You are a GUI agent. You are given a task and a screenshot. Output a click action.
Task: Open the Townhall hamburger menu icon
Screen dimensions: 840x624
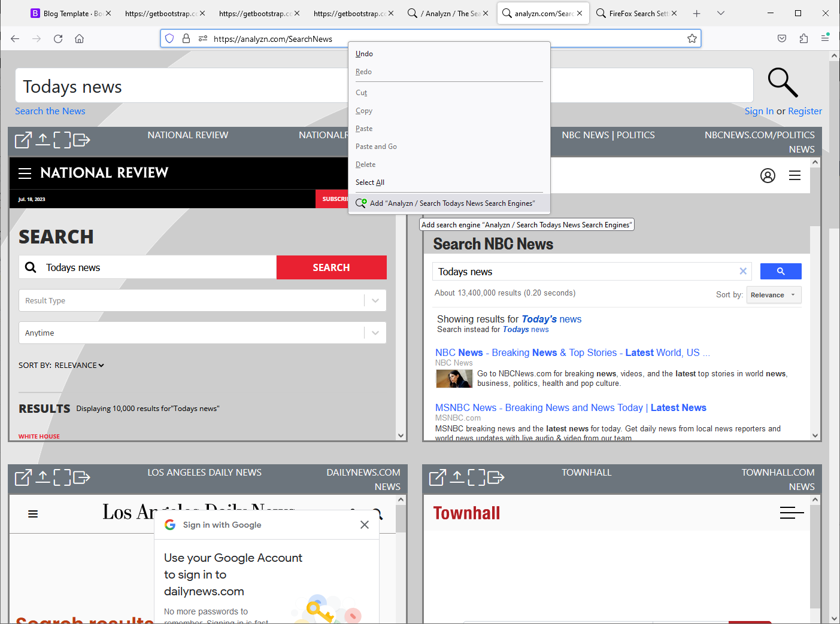792,513
